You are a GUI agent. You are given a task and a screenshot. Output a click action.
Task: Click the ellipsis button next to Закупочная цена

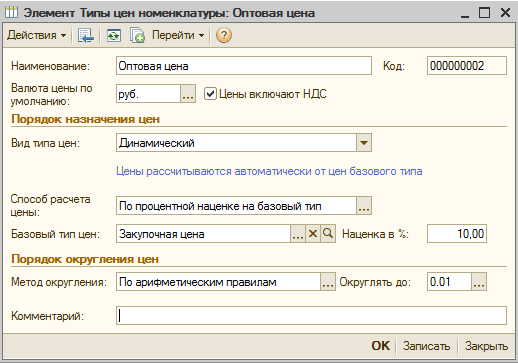click(x=298, y=234)
